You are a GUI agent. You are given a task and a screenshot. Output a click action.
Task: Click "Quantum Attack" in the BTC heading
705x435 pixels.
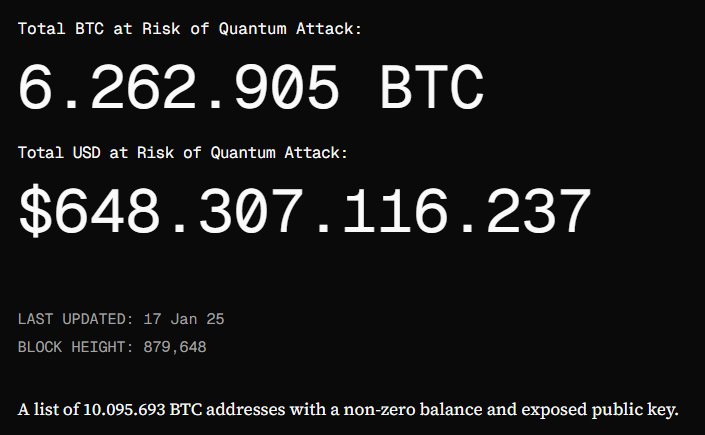(290, 29)
